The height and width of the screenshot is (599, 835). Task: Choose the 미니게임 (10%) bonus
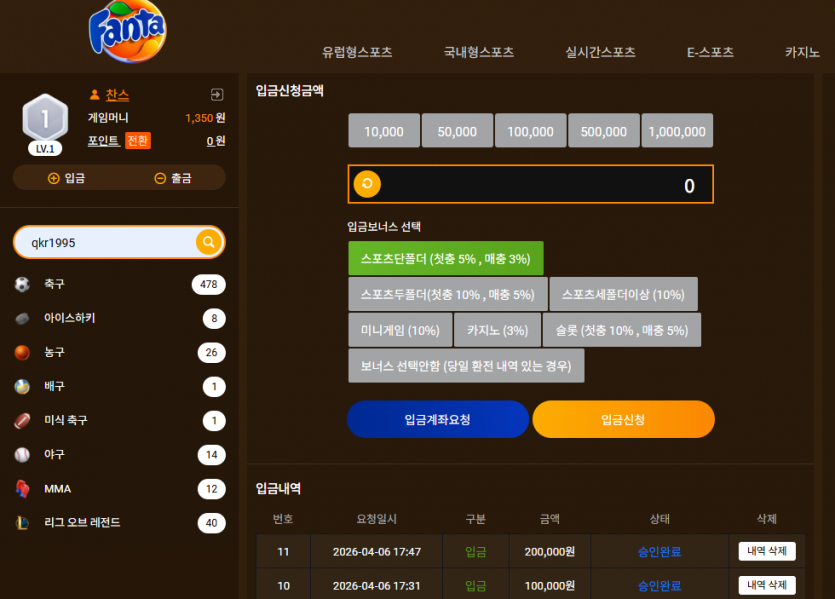(x=400, y=330)
